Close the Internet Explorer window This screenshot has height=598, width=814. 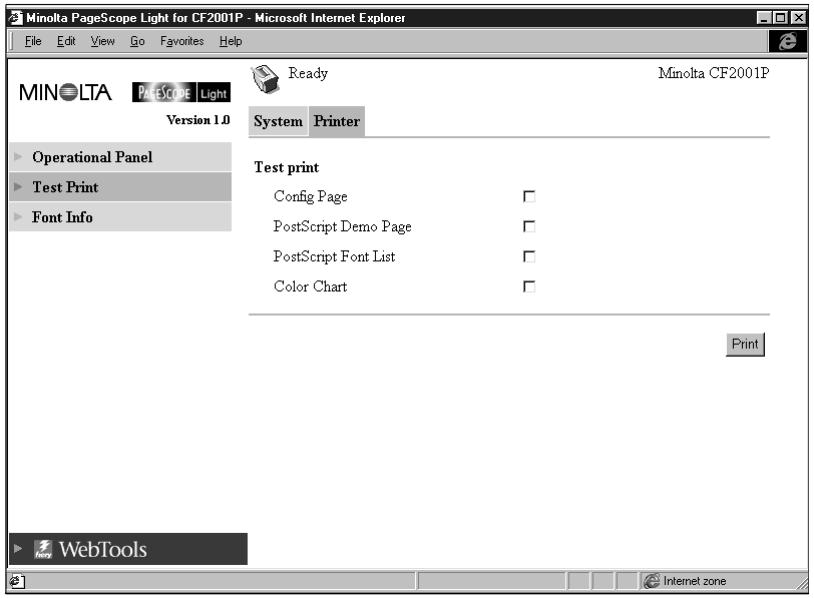point(798,18)
